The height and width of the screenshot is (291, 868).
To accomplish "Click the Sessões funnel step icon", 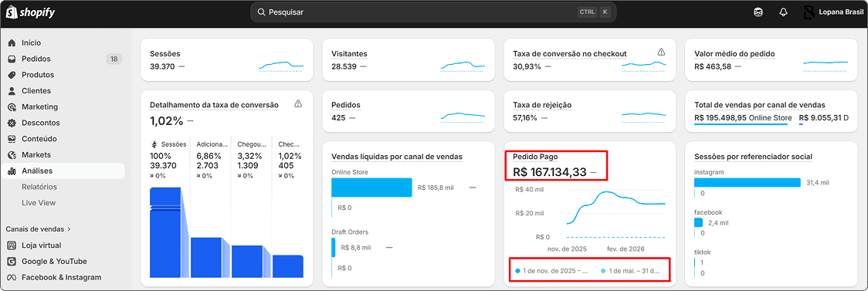I will (154, 144).
